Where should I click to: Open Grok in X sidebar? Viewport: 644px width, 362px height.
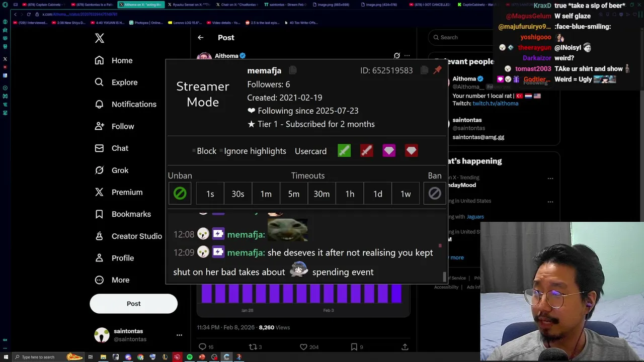pyautogui.click(x=112, y=170)
